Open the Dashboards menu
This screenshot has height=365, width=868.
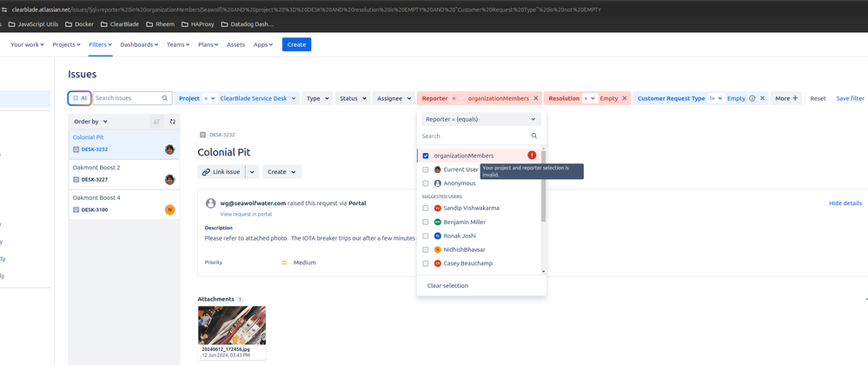click(139, 45)
